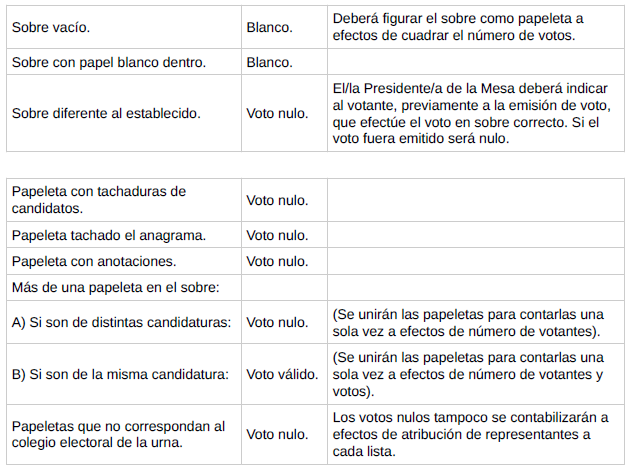This screenshot has height=470, width=629.
Task: Click "Voto nulo." beside Sobre diferente al establecido
Action: 277,113
